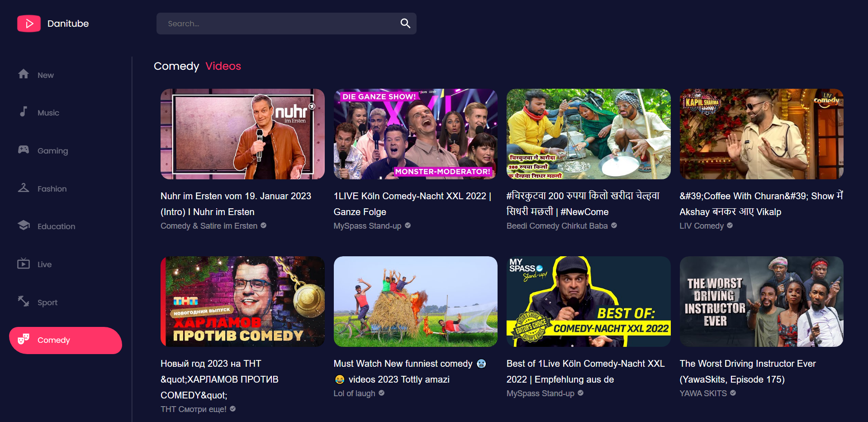Open the Best Of Comedy-Nacht XXL 2022 thumbnail
The width and height of the screenshot is (868, 422).
pyautogui.click(x=588, y=302)
